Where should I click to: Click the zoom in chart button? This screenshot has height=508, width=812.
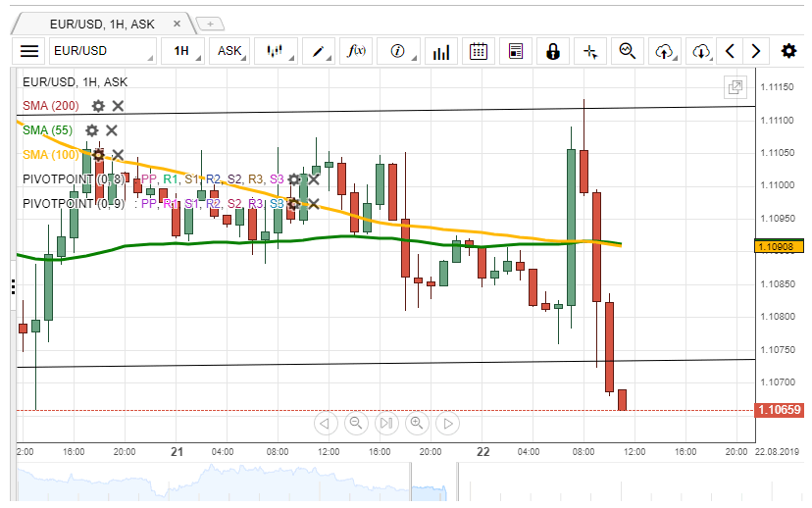point(417,424)
